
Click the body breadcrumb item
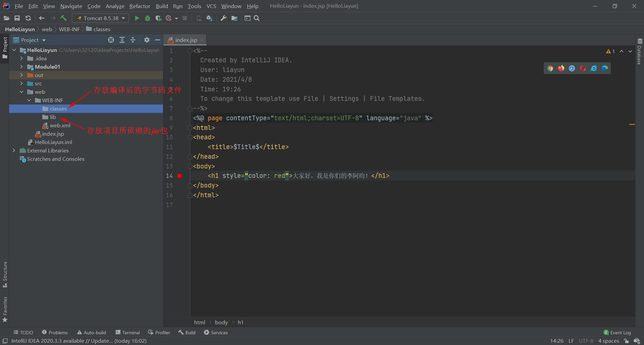pyautogui.click(x=221, y=322)
